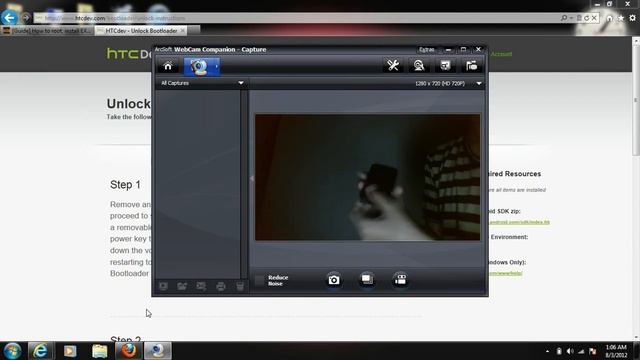Open Windows Start menu
The height and width of the screenshot is (360, 640).
point(12,351)
